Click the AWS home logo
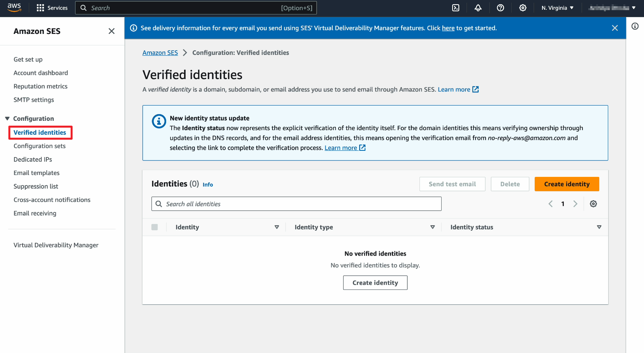Image resolution: width=644 pixels, height=353 pixels. click(x=14, y=7)
